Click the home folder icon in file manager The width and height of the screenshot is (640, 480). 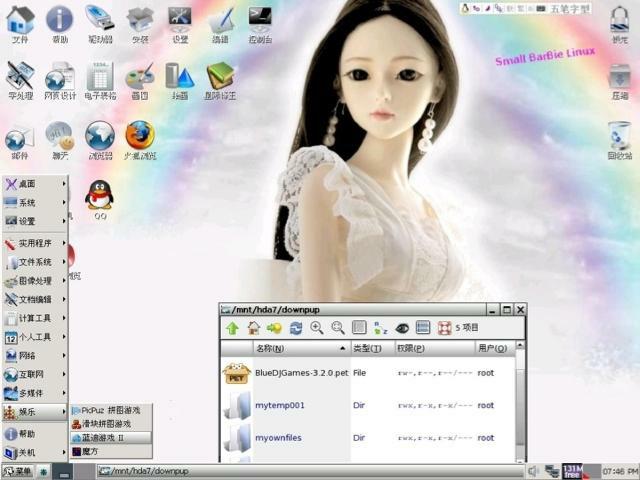pos(254,327)
